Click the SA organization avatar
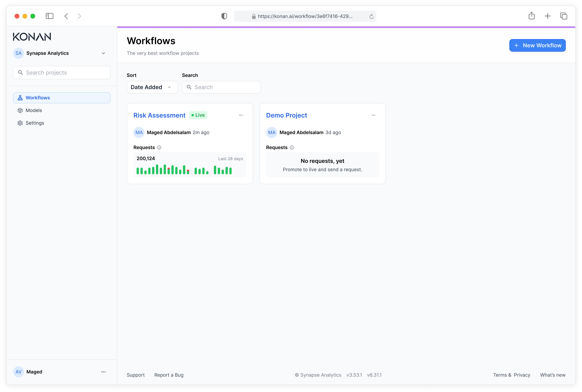 point(19,53)
